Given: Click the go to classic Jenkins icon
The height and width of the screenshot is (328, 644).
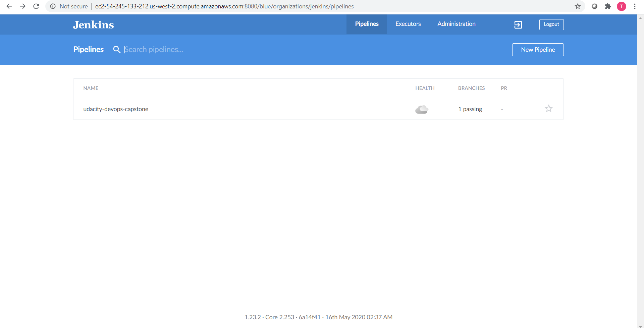Looking at the screenshot, I should [518, 25].
